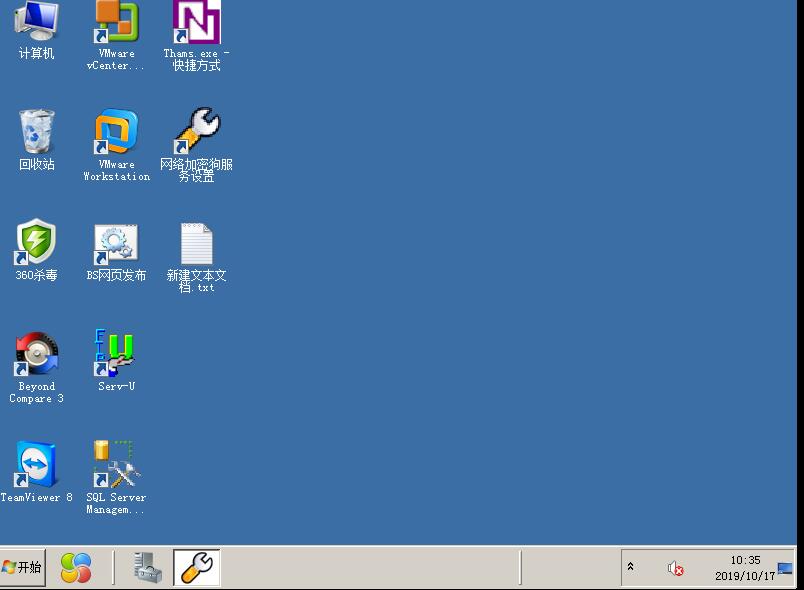804x590 pixels.
Task: Switch to the wrench taskbar application button
Action: pos(197,567)
